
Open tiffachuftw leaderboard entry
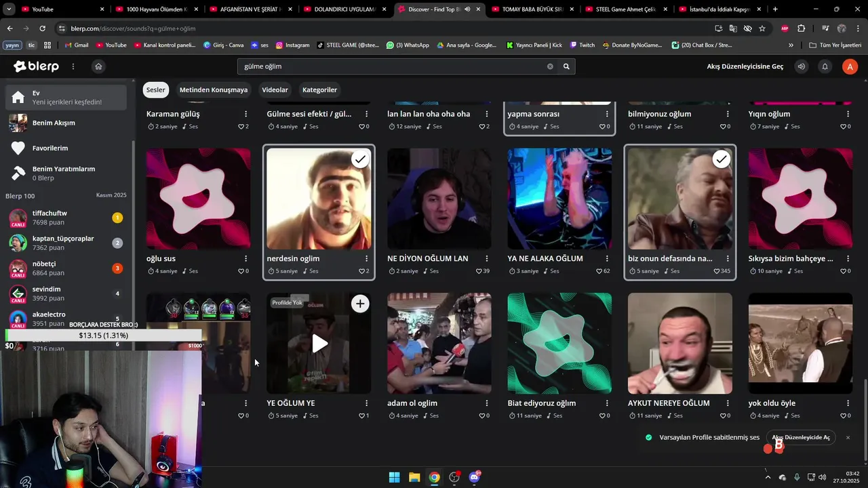[x=66, y=218]
